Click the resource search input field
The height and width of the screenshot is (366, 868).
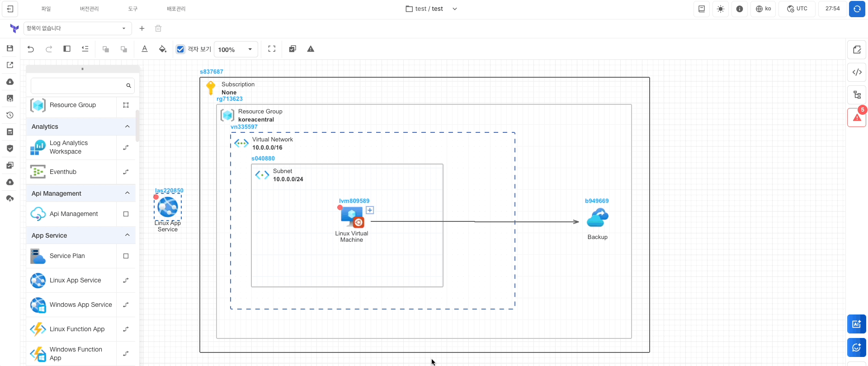(x=78, y=85)
